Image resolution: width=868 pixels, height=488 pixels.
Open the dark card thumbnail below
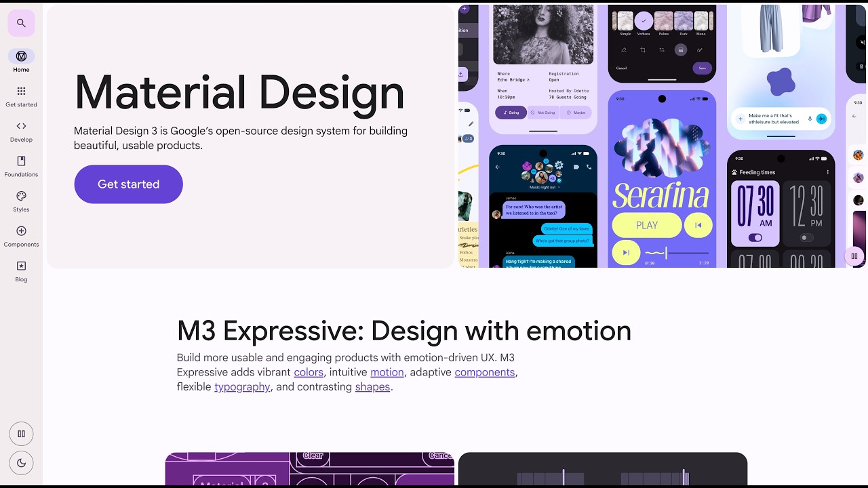[x=603, y=469]
